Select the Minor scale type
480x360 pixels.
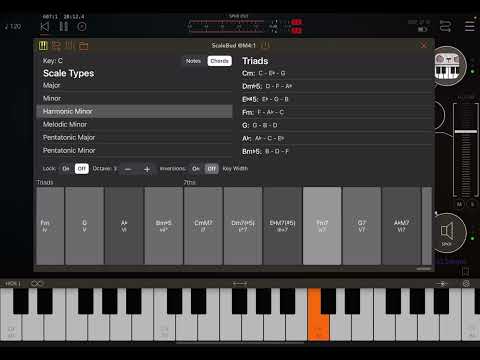click(134, 98)
